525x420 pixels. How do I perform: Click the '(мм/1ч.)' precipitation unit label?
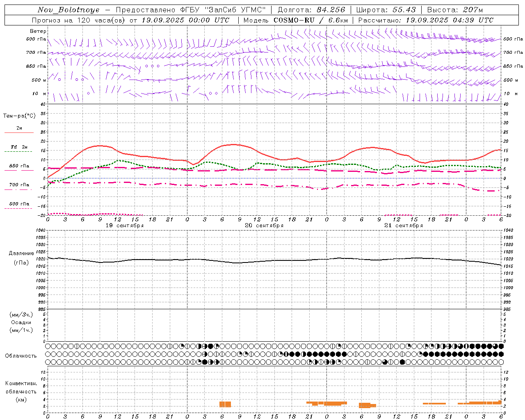pyautogui.click(x=21, y=330)
